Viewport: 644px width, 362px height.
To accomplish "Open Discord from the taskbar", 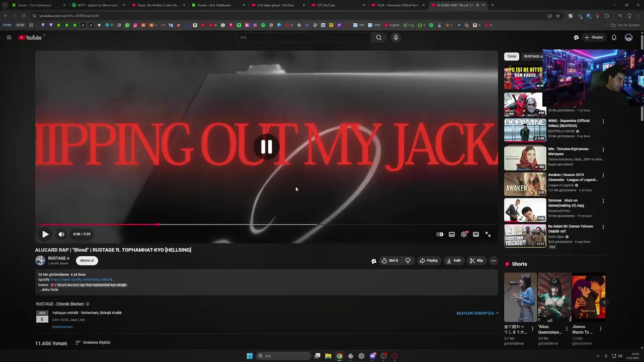I will coord(372,356).
